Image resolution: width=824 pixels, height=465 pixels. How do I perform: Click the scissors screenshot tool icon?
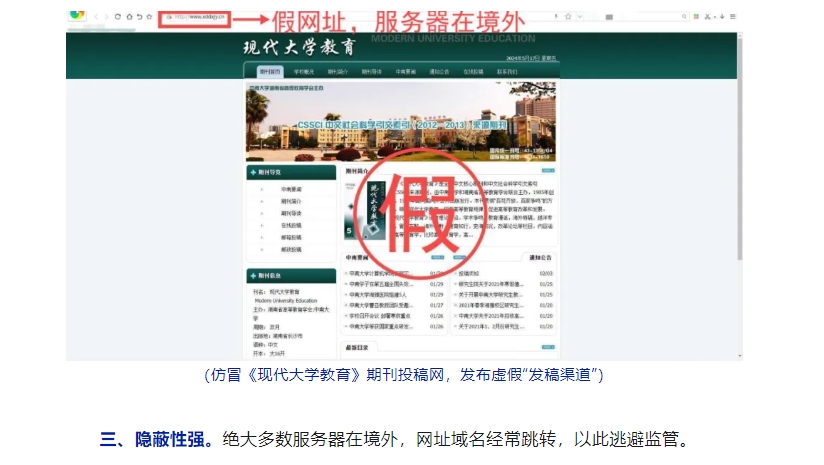tap(707, 17)
